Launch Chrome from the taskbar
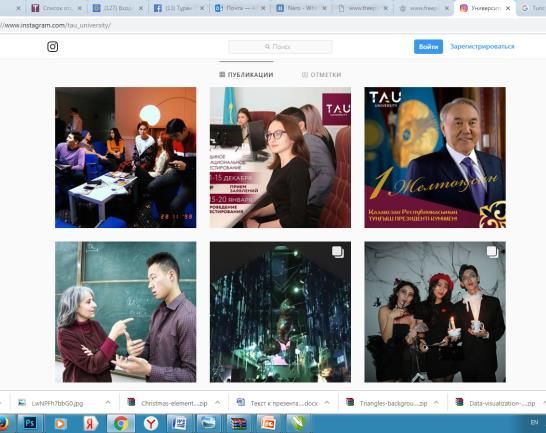The width and height of the screenshot is (546, 433). 120,423
